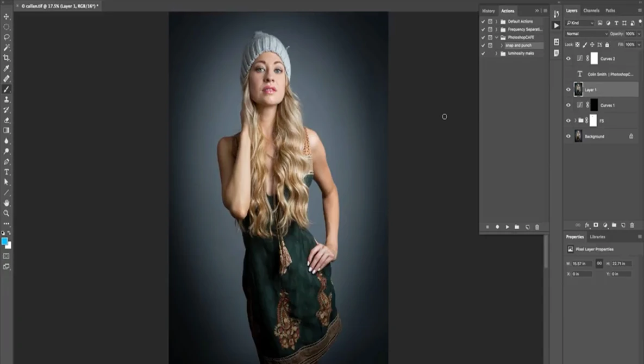Toggle PhotoshopCAFE set checkmark
This screenshot has height=364, width=644.
[x=483, y=37]
